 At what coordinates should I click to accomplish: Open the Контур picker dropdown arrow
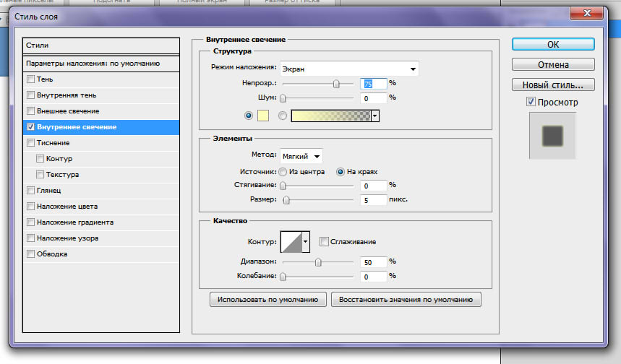pyautogui.click(x=305, y=241)
